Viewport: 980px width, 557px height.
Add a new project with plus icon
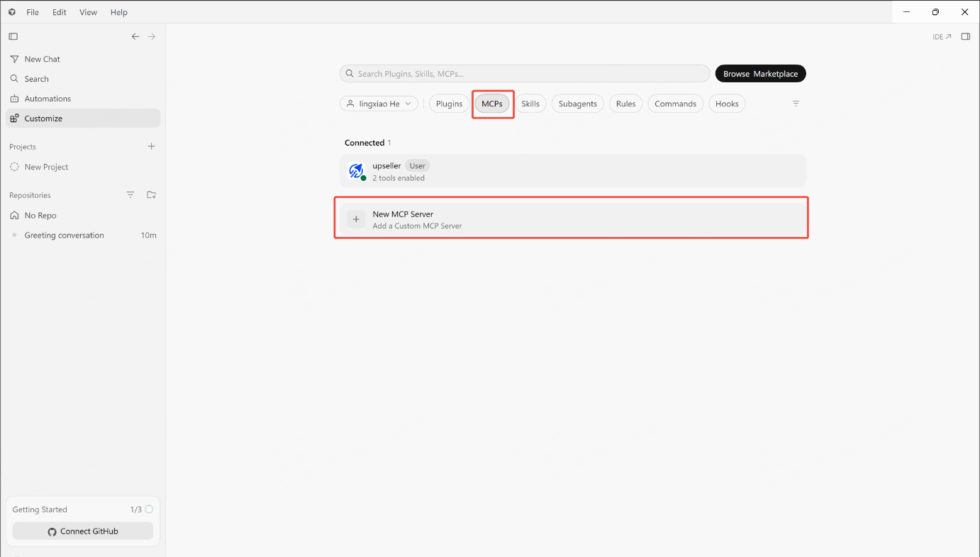151,146
